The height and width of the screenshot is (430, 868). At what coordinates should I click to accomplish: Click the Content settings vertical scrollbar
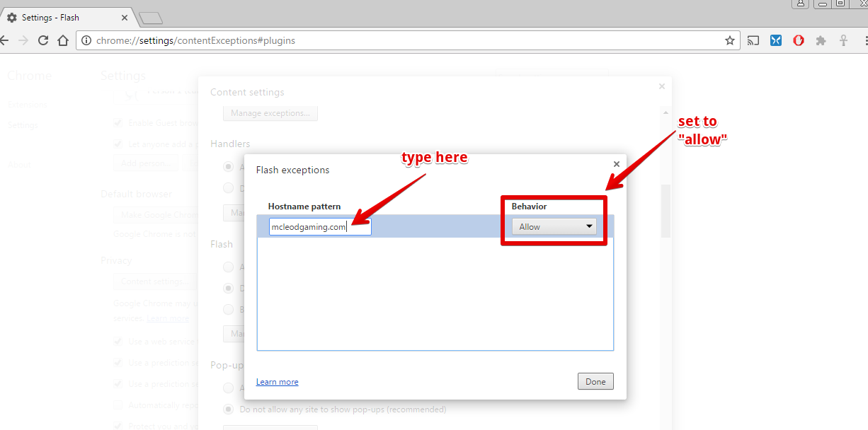[x=665, y=212]
